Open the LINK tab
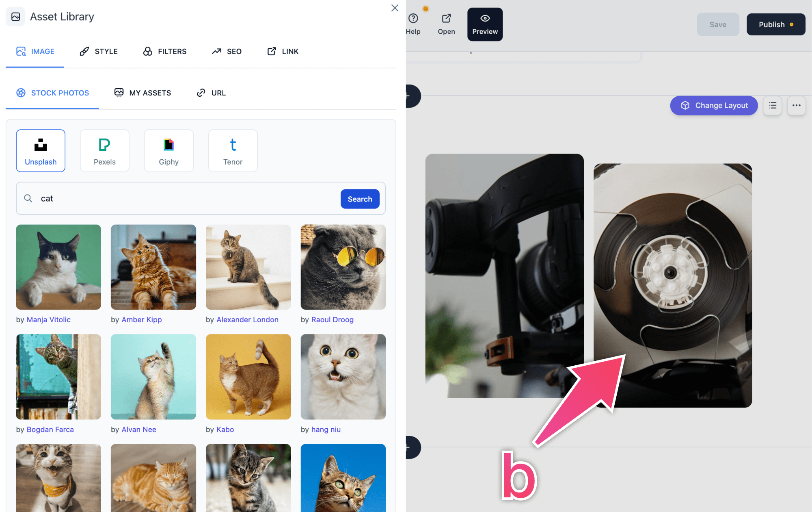This screenshot has width=812, height=512. point(283,52)
